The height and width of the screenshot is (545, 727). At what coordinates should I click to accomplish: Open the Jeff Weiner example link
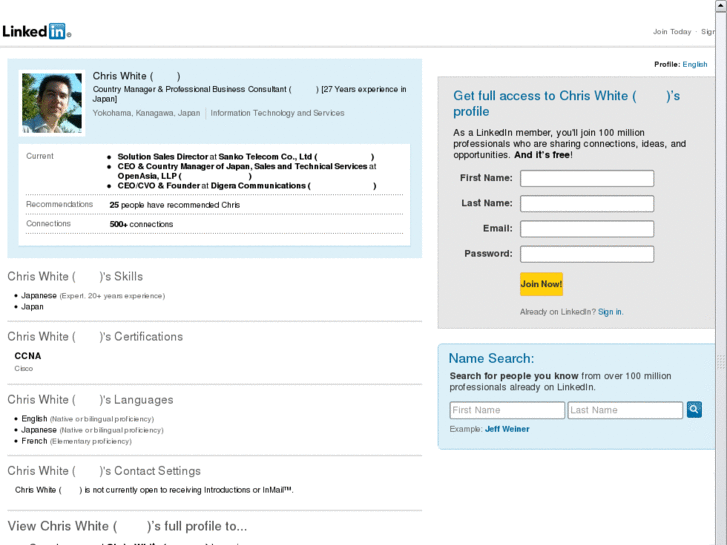click(507, 429)
